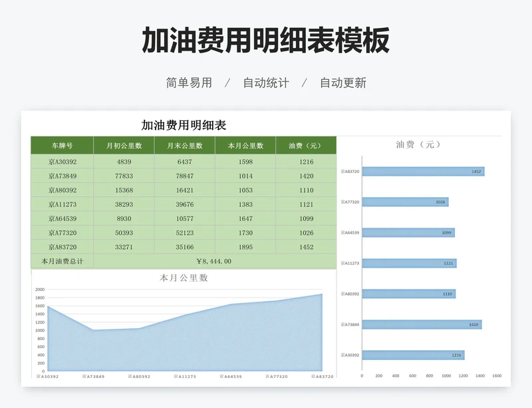The image size is (532, 408).
Task: Click monthly mileage cell 1647
Action: (x=245, y=219)
